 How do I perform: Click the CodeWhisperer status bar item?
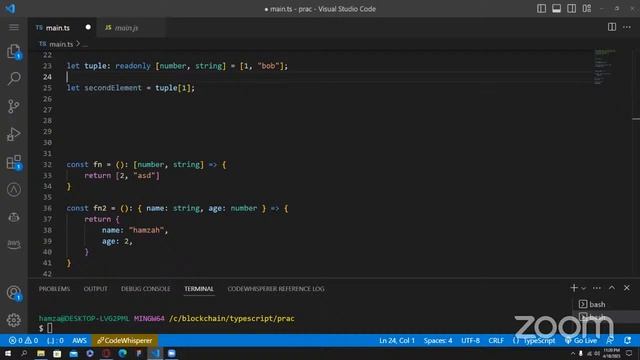(x=124, y=340)
